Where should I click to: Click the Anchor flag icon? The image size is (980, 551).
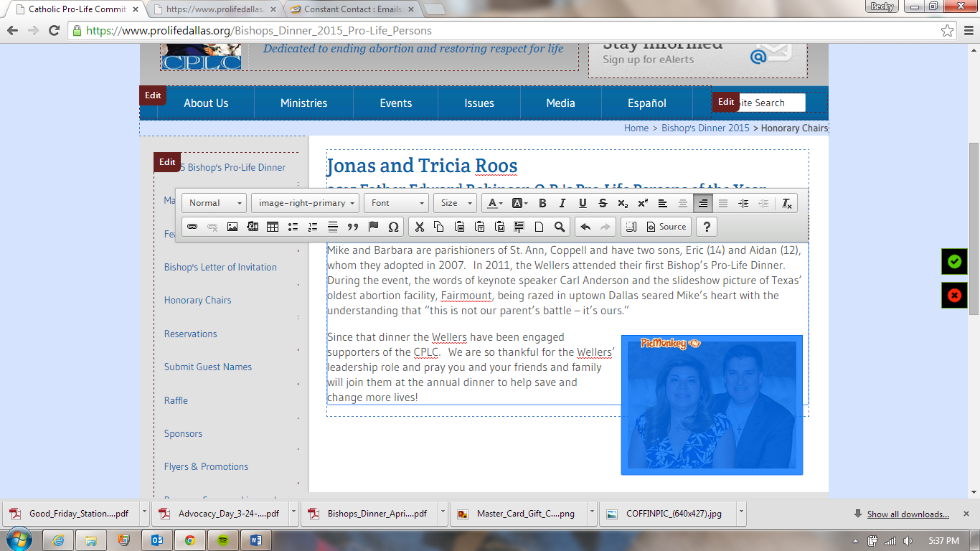coord(373,227)
